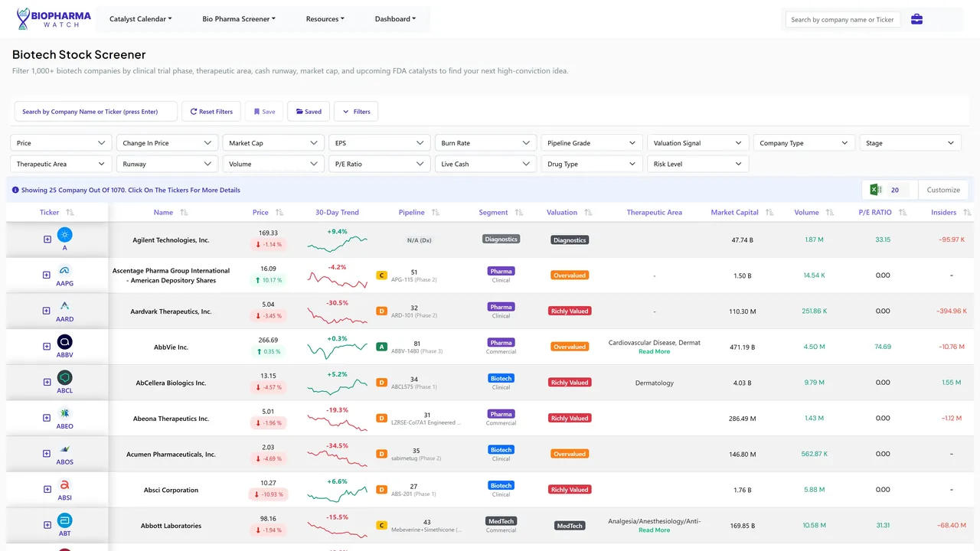980x551 pixels.
Task: Click the AbbVie ABBV ticker logo
Action: [65, 341]
